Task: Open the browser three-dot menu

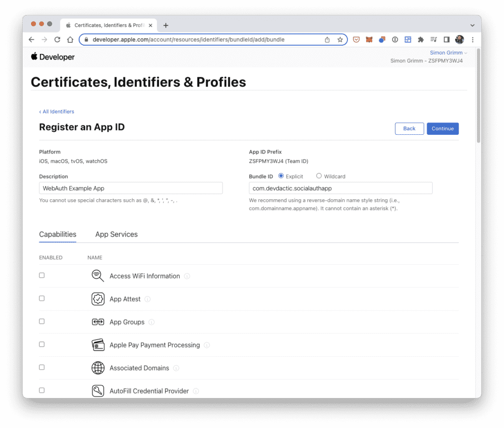Action: (472, 39)
